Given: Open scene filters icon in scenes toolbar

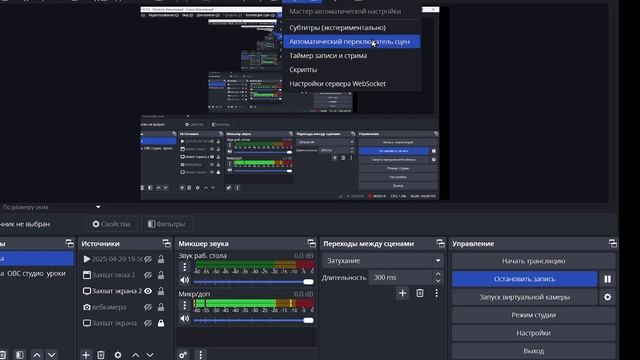Looking at the screenshot, I should click(x=20, y=355).
